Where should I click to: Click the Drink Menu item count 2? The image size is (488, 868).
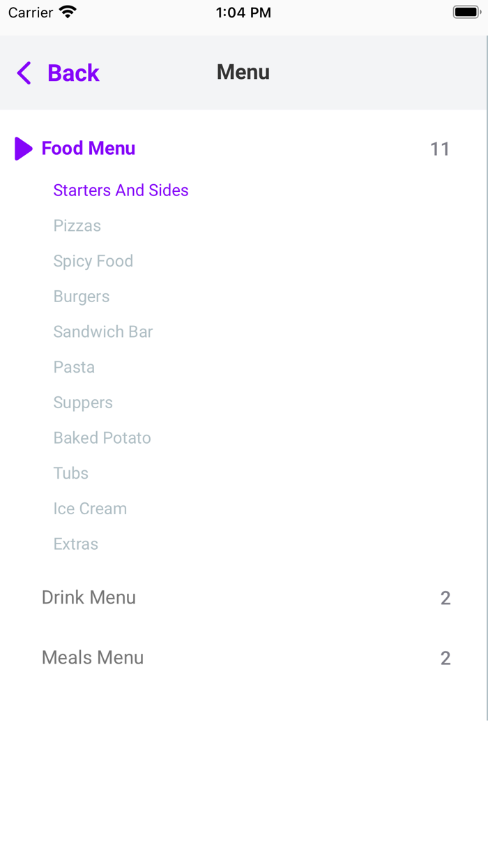tap(445, 598)
